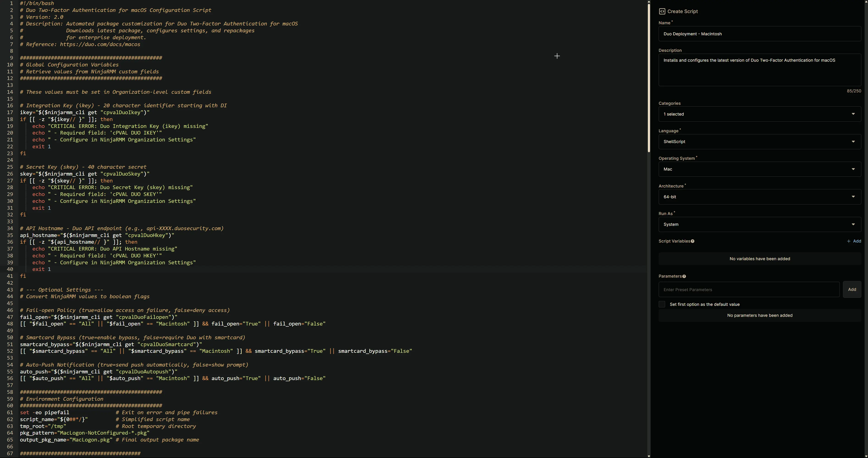Place cursor on the '#!/bin/bash' line
The image size is (868, 458).
pyautogui.click(x=37, y=3)
